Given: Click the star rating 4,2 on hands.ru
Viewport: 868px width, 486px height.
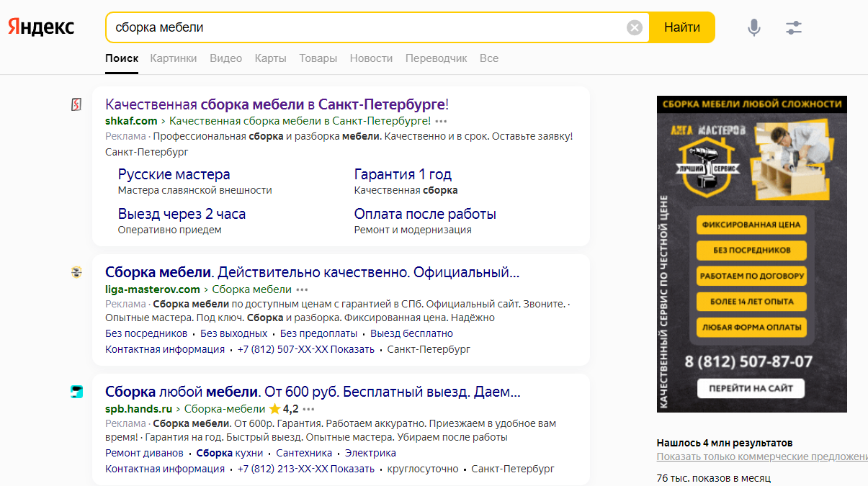Looking at the screenshot, I should (x=284, y=408).
